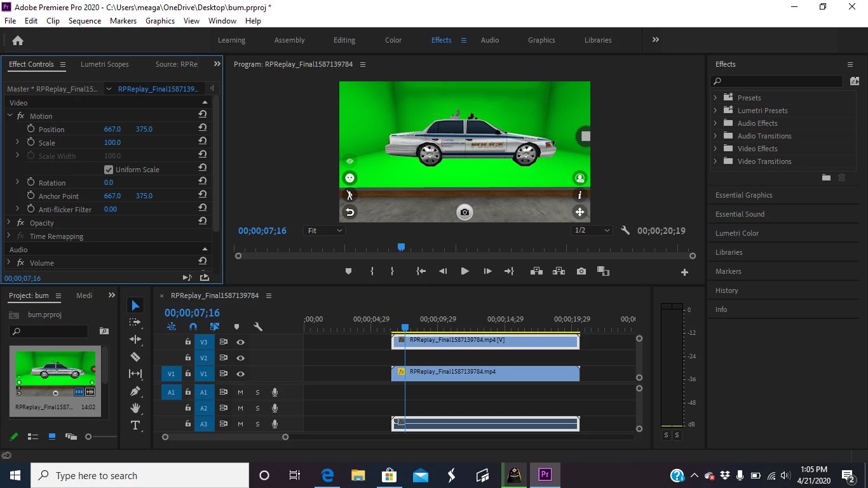Image resolution: width=868 pixels, height=488 pixels.
Task: Expand Video Effects folder
Action: coord(715,149)
